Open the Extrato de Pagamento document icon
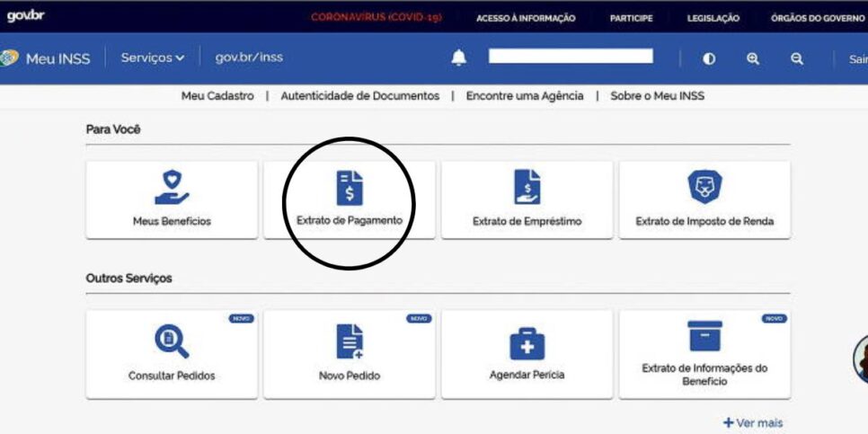868x434 pixels. pyautogui.click(x=350, y=188)
